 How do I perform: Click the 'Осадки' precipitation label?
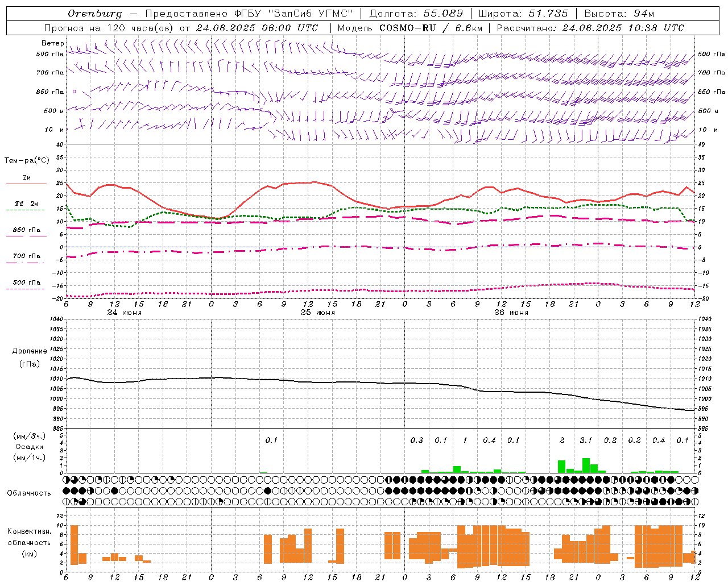click(29, 447)
